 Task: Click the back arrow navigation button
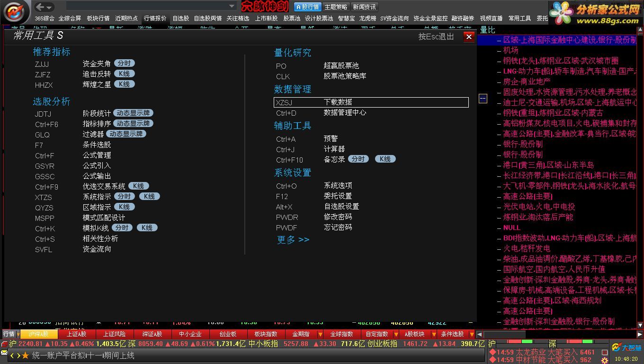tap(40, 7)
